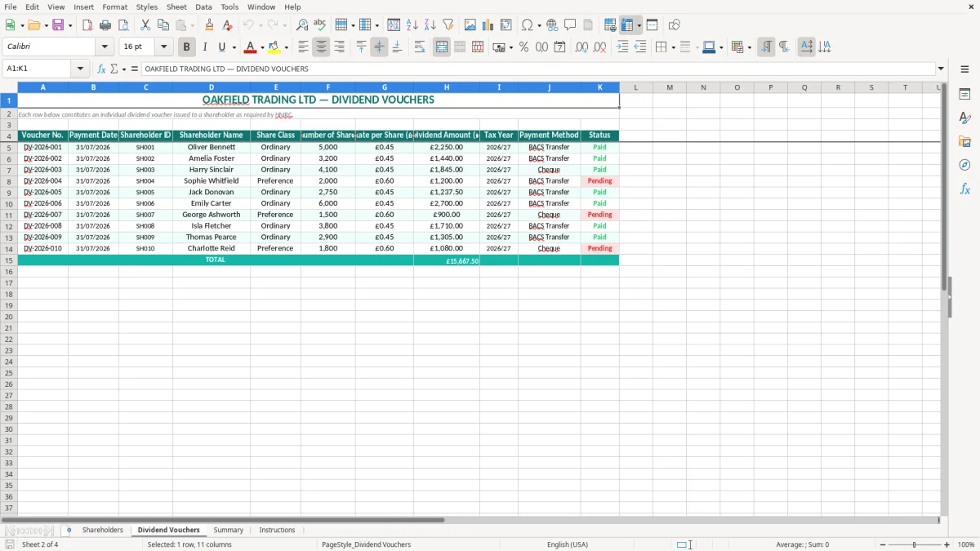This screenshot has width=980, height=551.
Task: Insert a comment
Action: (570, 25)
